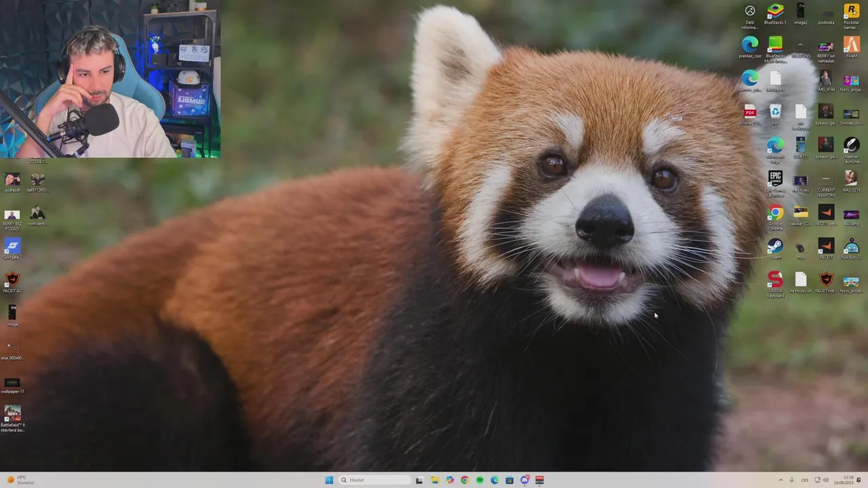Viewport: 868px width, 488px height.
Task: Select the IMG_0216 photo icon
Action: coord(851,180)
